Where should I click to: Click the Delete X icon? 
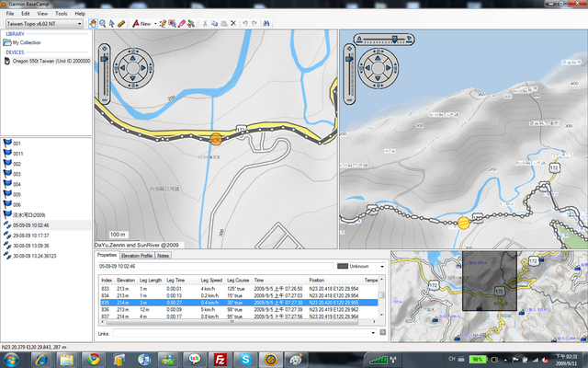[x=233, y=23]
